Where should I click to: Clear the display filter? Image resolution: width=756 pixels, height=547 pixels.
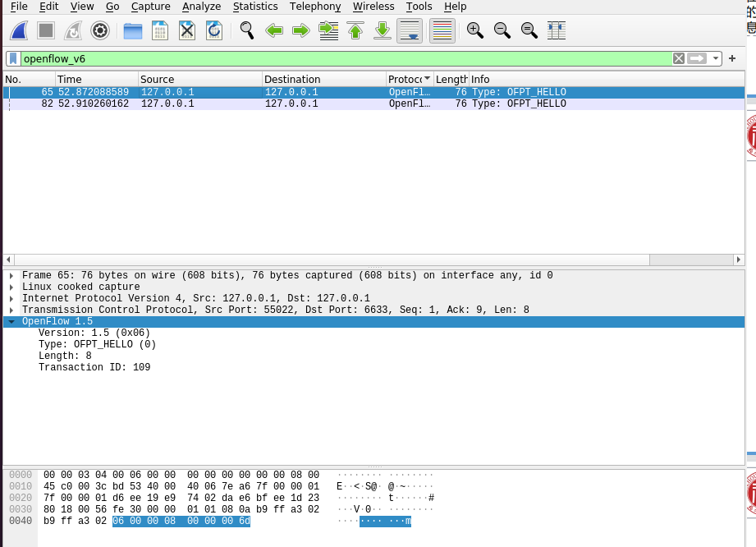(x=679, y=59)
